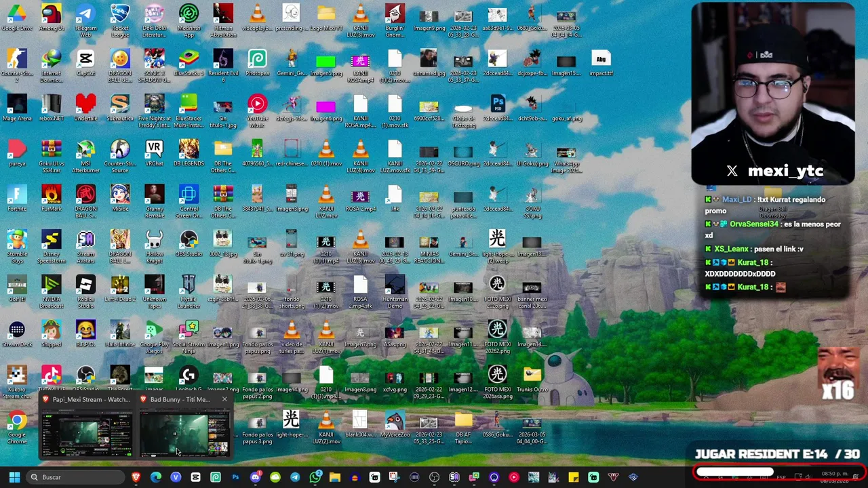The height and width of the screenshot is (488, 868).
Task: Select BlueStacks 5 desktop icon
Action: pyautogui.click(x=189, y=63)
